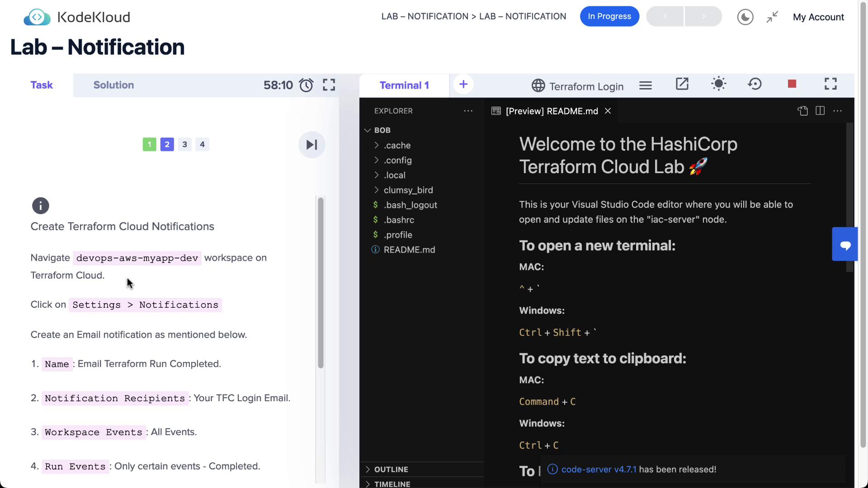The width and height of the screenshot is (868, 488).
Task: Expand the clumsy_bird folder
Action: point(408,190)
